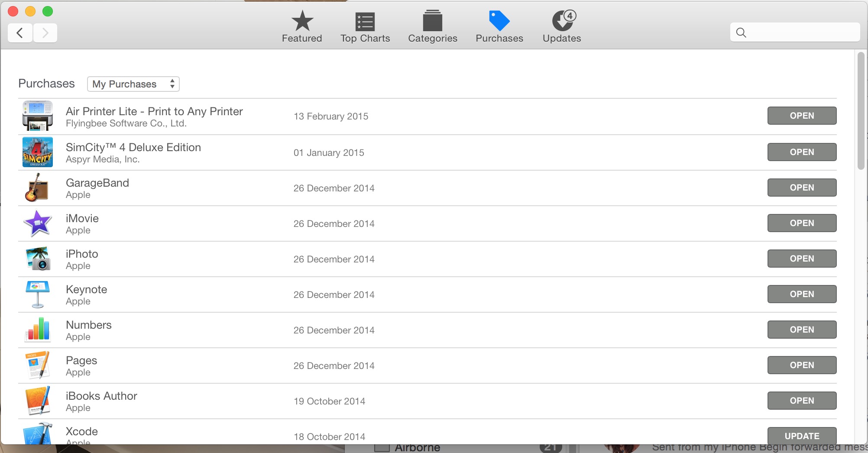The height and width of the screenshot is (453, 868).
Task: Click the "iPhoto" app name
Action: 82,254
